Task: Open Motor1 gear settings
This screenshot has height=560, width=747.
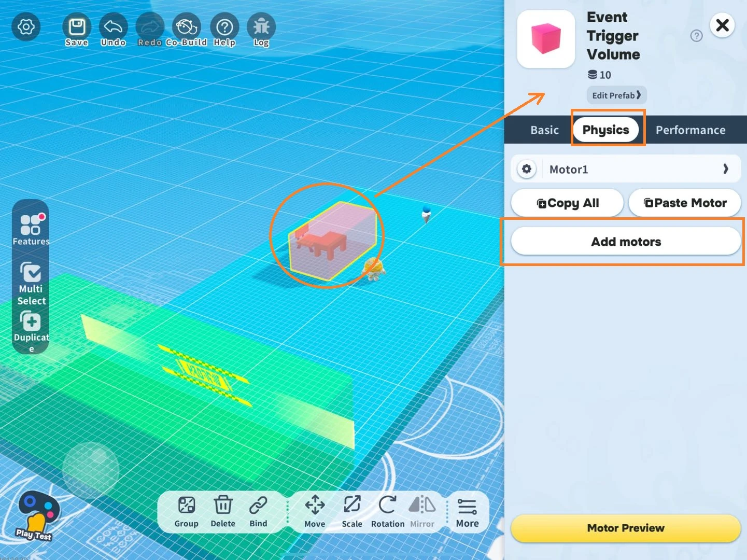Action: [527, 169]
